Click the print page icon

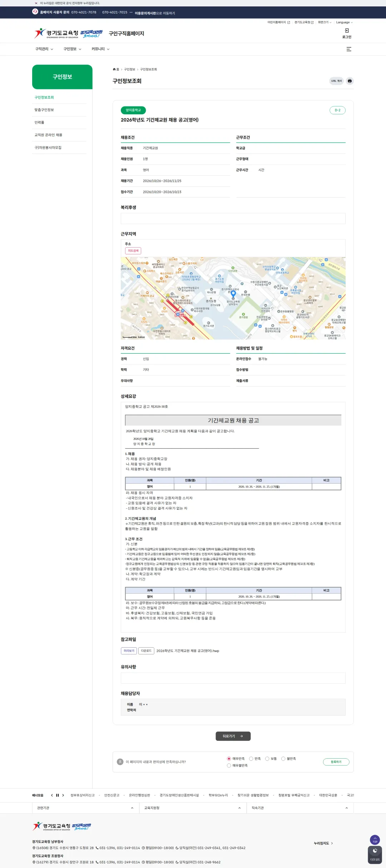(350, 81)
